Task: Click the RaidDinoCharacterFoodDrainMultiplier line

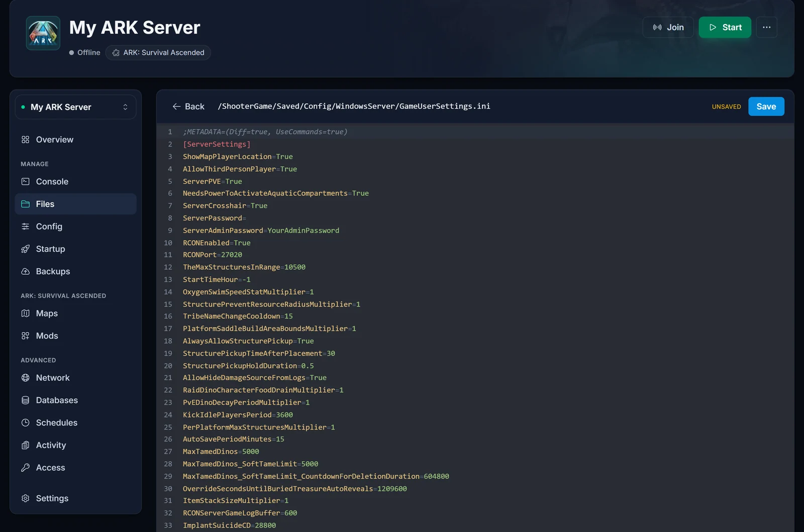Action: (263, 390)
